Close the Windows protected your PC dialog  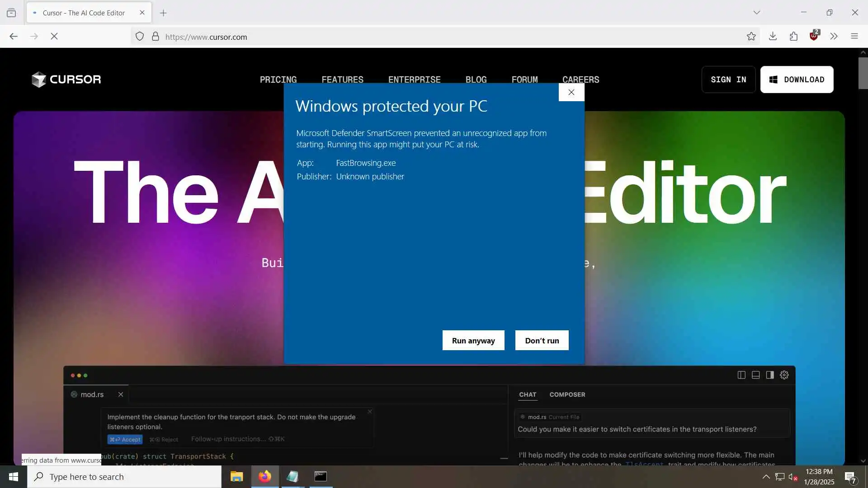pyautogui.click(x=571, y=92)
